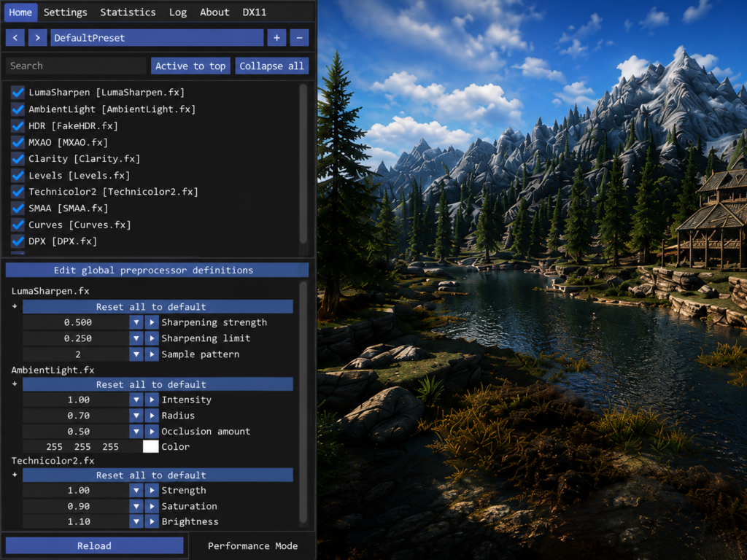Go to previous preset arrow
The image size is (747, 560).
pos(15,38)
